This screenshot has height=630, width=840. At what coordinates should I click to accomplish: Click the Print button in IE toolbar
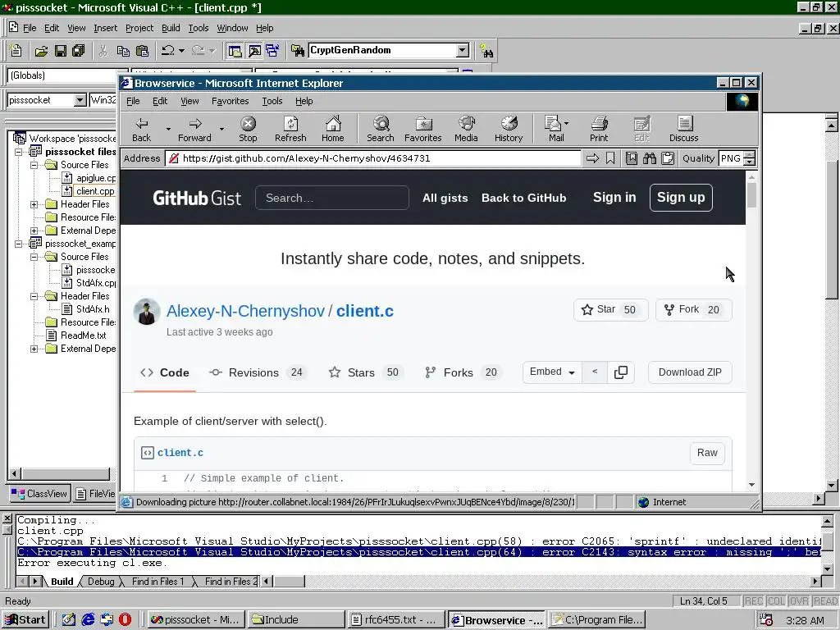pos(599,129)
